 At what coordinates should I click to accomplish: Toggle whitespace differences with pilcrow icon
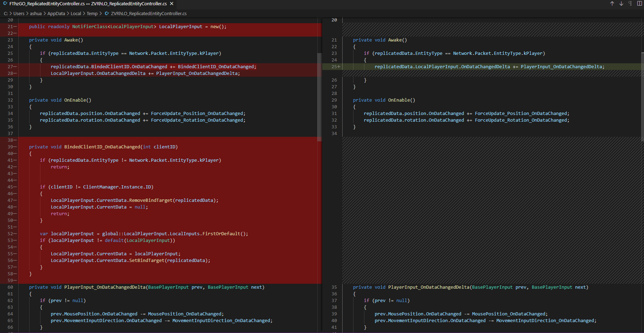pos(630,4)
